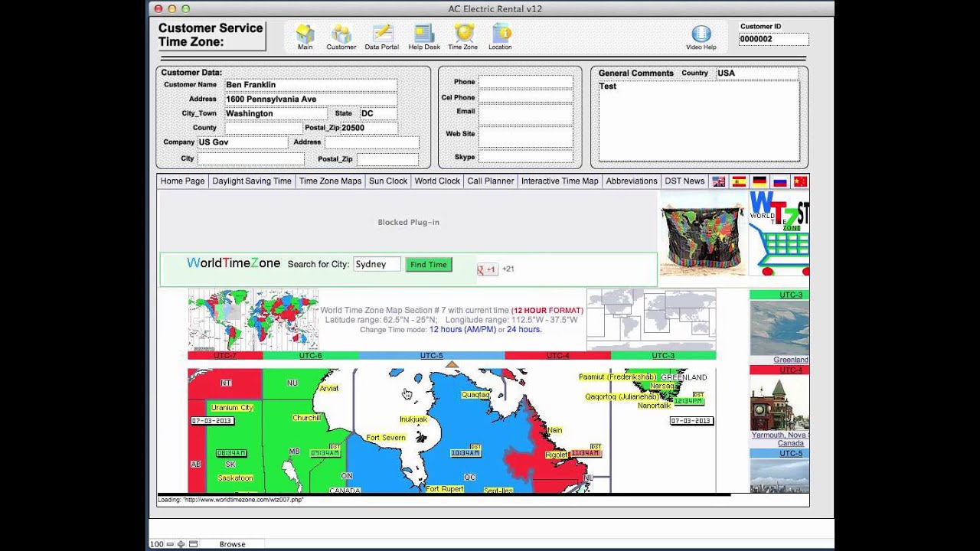The height and width of the screenshot is (551, 980).
Task: Open the Sun Clock tab
Action: click(388, 181)
